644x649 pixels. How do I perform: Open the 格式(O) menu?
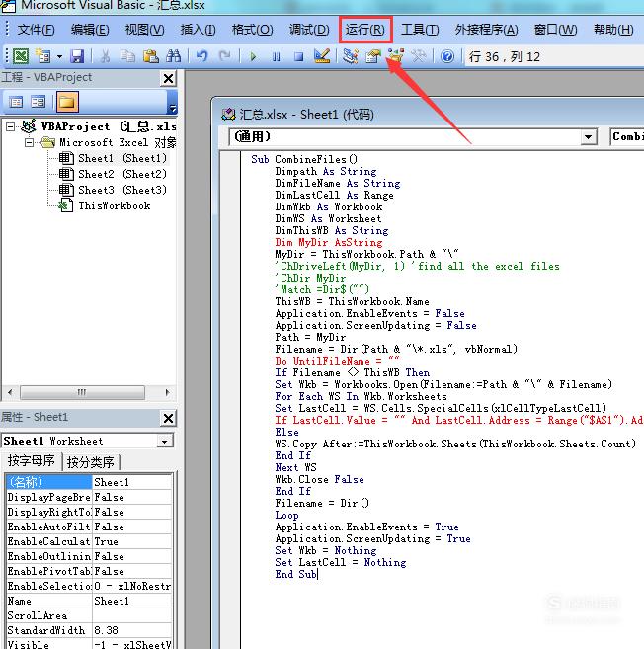pos(252,30)
